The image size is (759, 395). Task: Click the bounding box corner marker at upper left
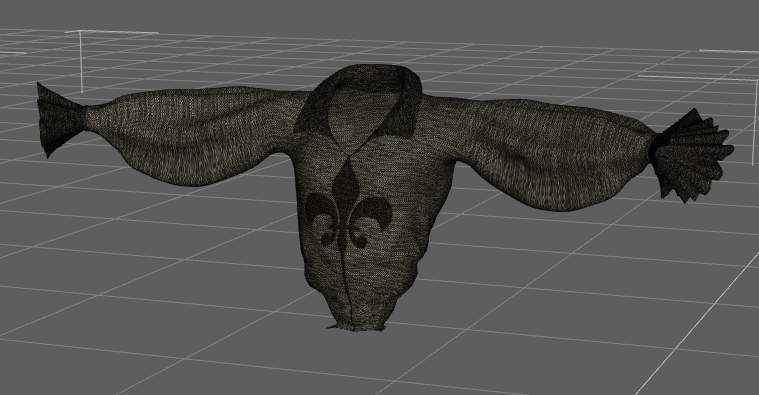81,34
